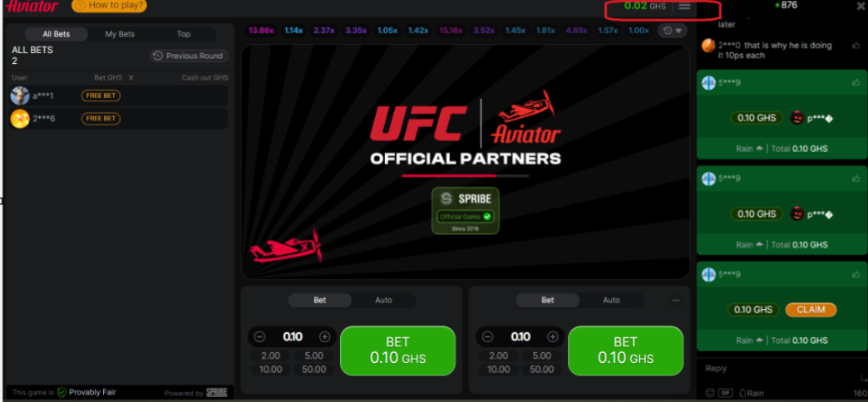Increase left bet amount with plus icon
Screen dimensions: 868x402
point(324,337)
